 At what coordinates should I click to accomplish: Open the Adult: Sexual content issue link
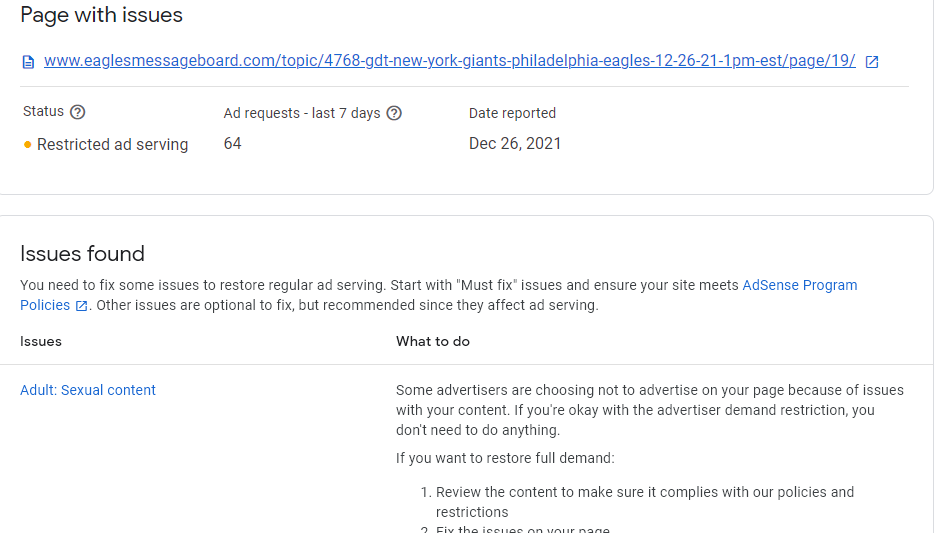click(x=88, y=390)
